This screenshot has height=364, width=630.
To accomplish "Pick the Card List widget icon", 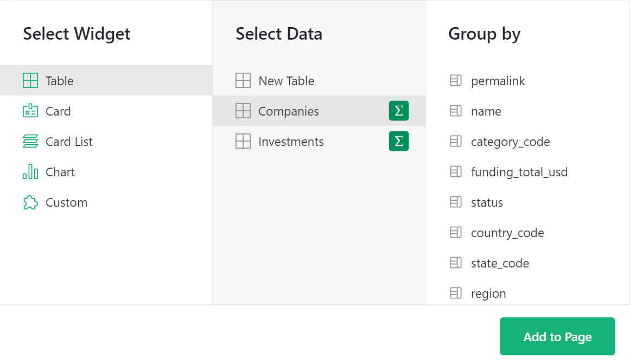I will [x=30, y=142].
